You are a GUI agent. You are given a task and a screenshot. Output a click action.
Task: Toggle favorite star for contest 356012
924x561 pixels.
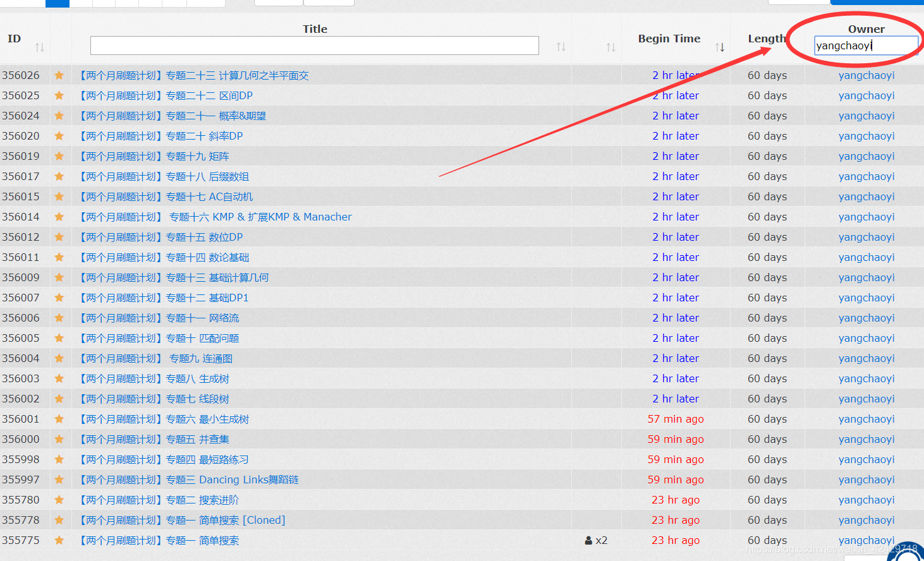coord(59,237)
